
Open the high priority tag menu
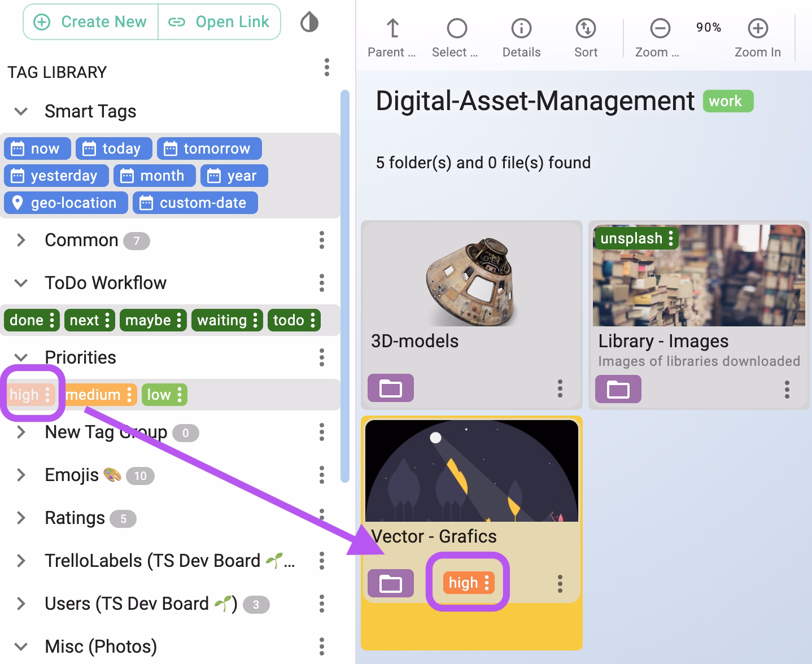[x=48, y=394]
